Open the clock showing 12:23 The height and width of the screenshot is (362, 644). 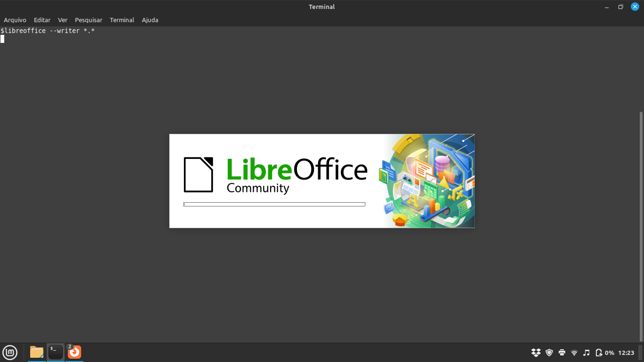[626, 353]
